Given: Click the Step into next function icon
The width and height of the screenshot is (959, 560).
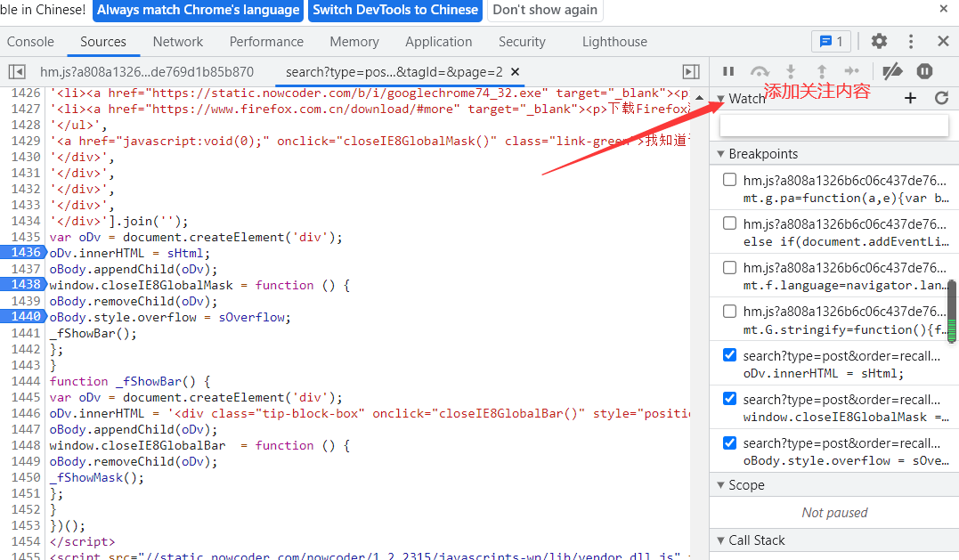Looking at the screenshot, I should click(791, 71).
